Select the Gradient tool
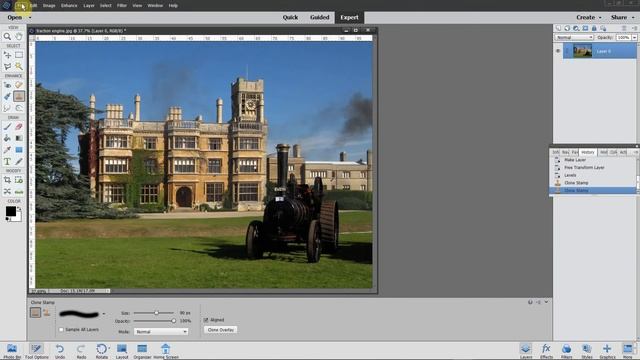 19,138
